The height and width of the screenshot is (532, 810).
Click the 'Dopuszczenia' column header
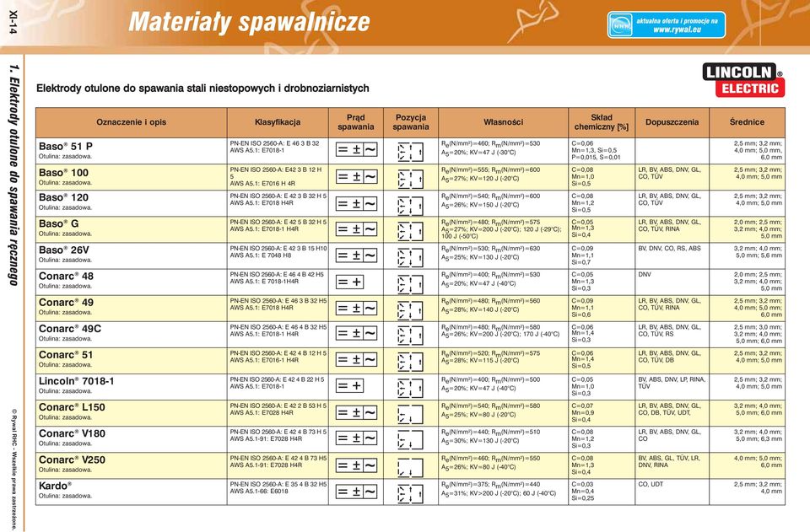coord(672,122)
